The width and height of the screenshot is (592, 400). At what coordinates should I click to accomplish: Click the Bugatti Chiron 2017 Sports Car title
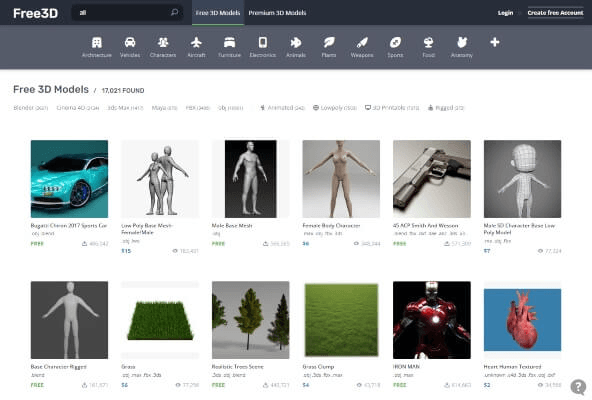click(69, 225)
